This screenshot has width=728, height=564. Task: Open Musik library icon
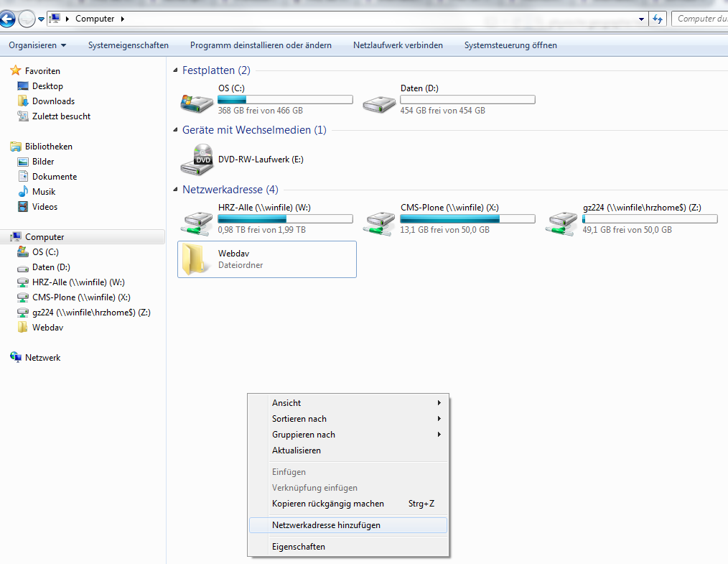(23, 191)
